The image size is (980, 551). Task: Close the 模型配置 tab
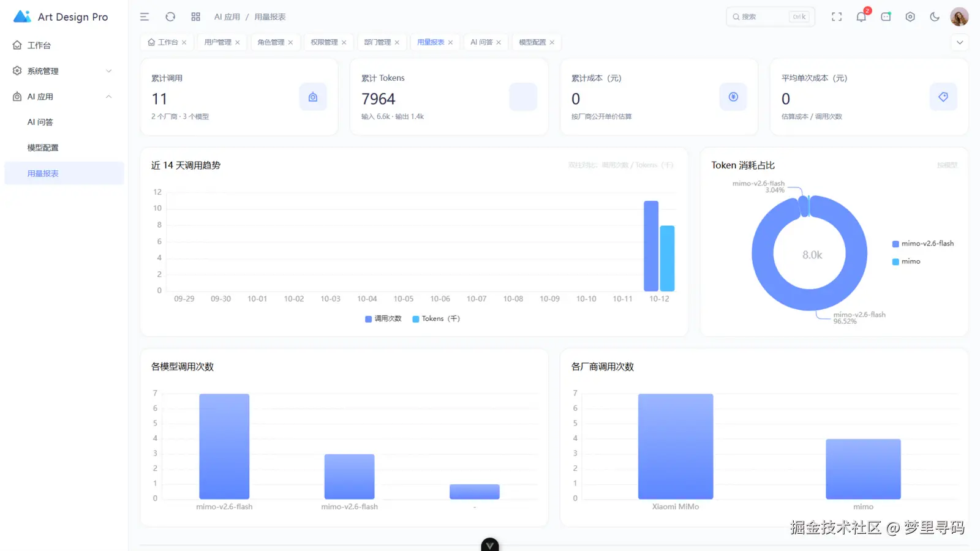(552, 42)
